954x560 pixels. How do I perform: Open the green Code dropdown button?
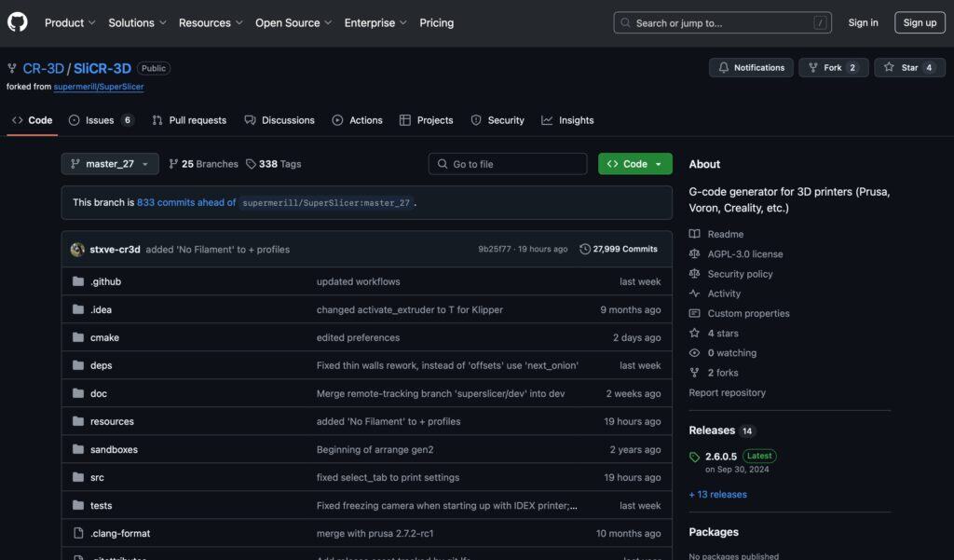tap(635, 164)
